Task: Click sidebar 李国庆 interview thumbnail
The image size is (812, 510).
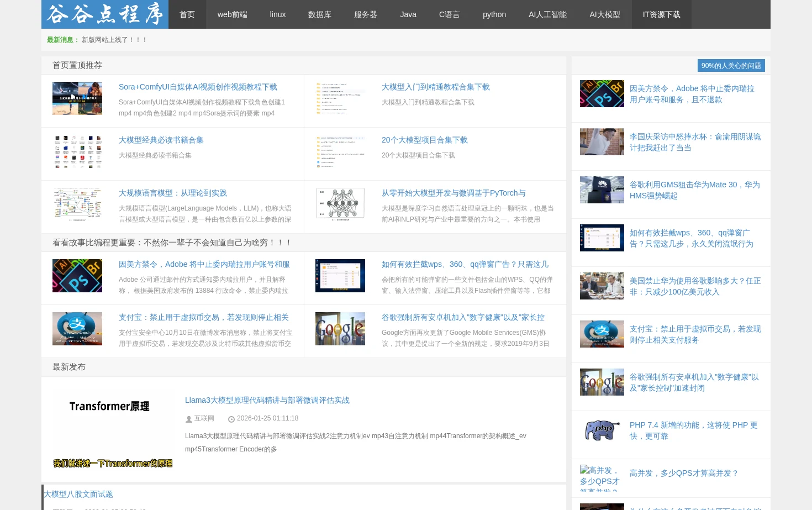Action: point(602,141)
